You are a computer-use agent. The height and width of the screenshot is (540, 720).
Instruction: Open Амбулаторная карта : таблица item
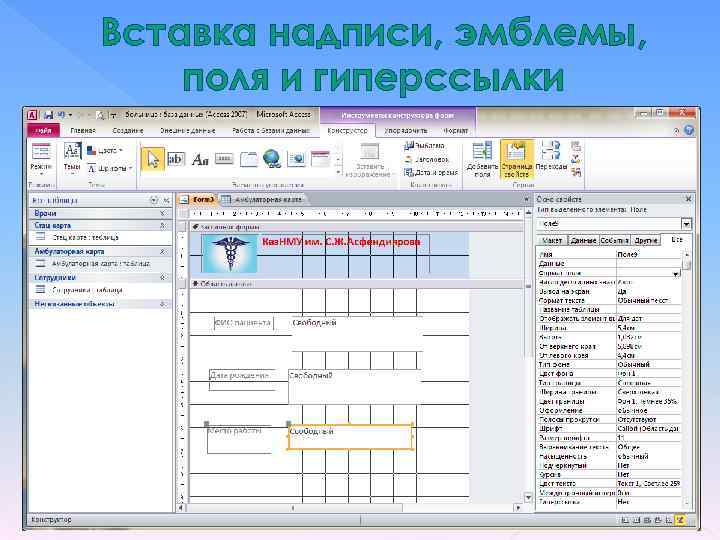[100, 264]
